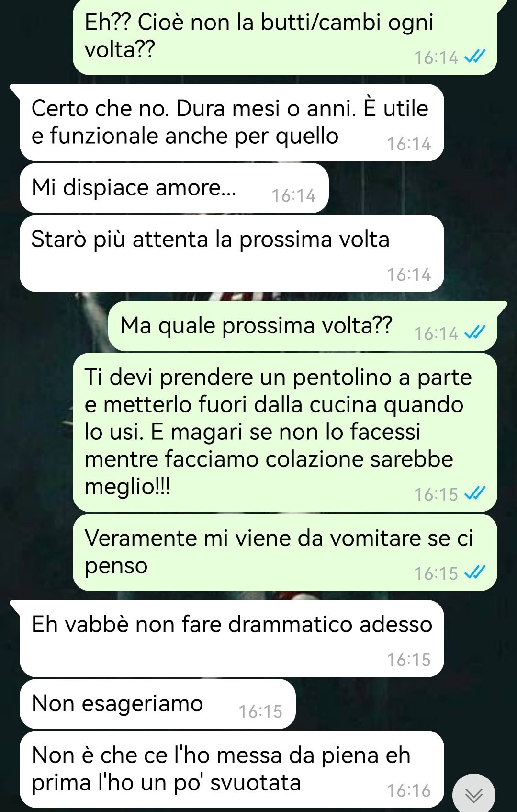This screenshot has width=517, height=812.
Task: Tap 16:16 timestamp on the last message
Action: pyautogui.click(x=409, y=791)
